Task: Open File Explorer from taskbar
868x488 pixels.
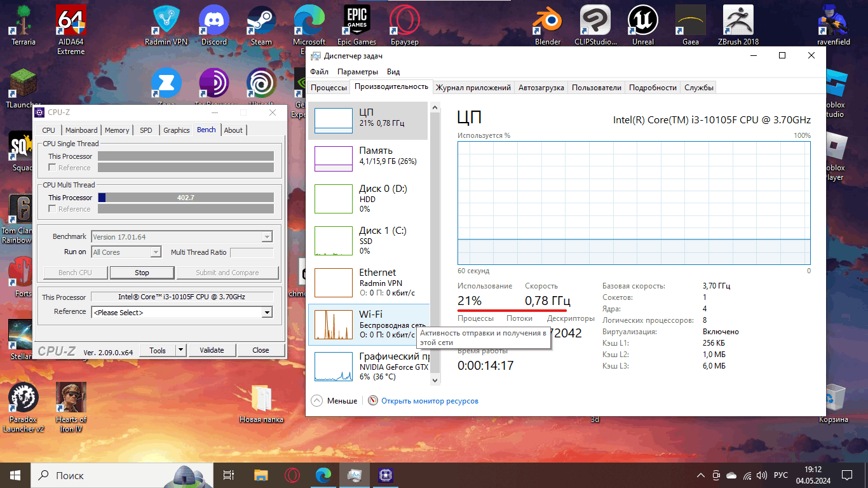Action: tap(261, 475)
